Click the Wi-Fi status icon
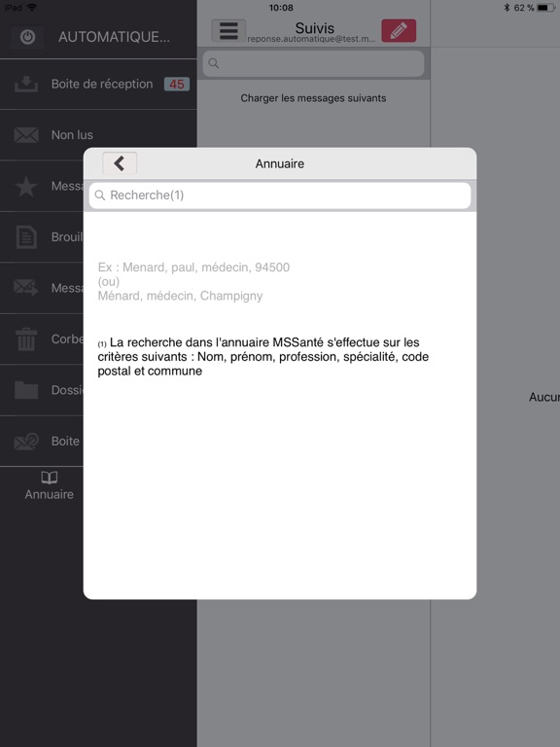560x747 pixels. coord(32,8)
